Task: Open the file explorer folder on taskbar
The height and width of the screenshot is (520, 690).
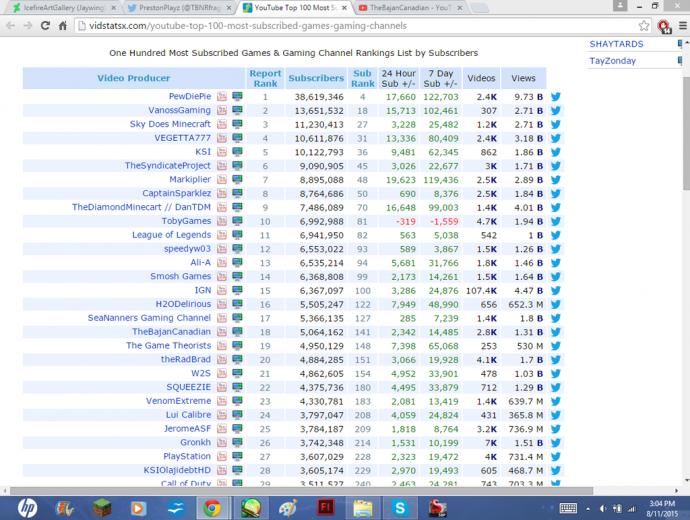Action: tap(363, 509)
